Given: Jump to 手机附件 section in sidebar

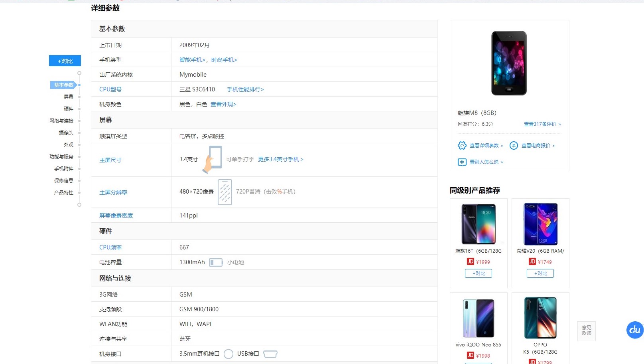Looking at the screenshot, I should click(64, 169).
